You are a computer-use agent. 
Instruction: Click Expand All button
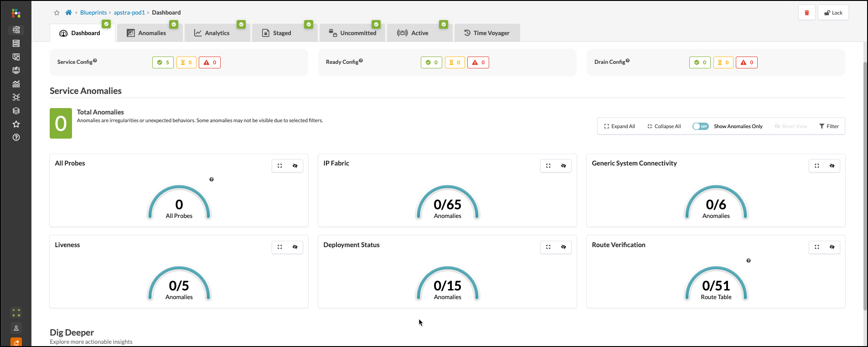pyautogui.click(x=620, y=126)
